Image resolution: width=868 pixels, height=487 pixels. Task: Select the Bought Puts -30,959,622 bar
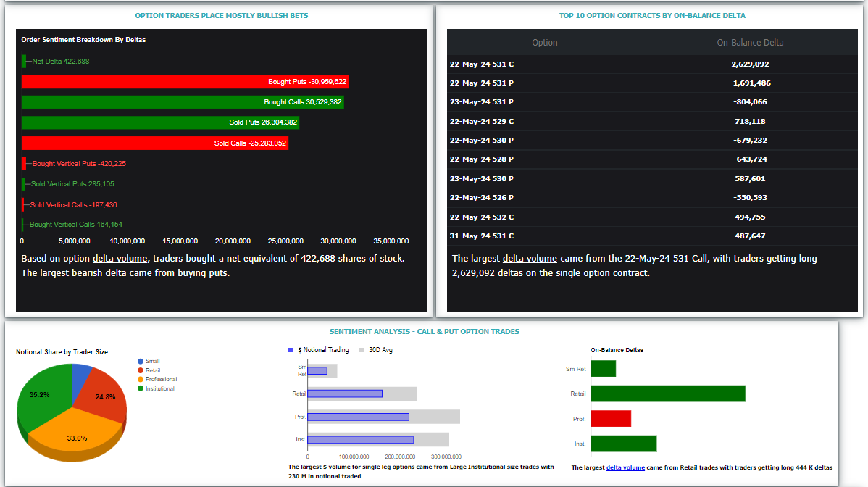coord(185,82)
